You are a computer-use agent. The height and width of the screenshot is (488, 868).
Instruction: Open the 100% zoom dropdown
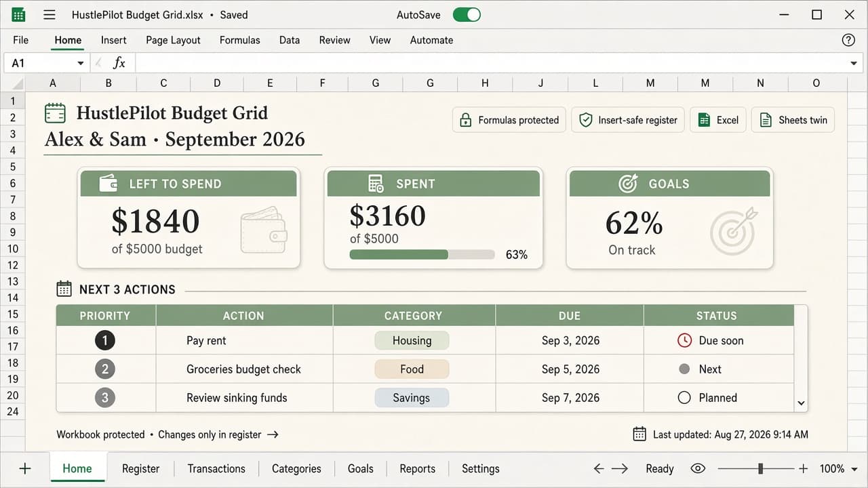853,469
